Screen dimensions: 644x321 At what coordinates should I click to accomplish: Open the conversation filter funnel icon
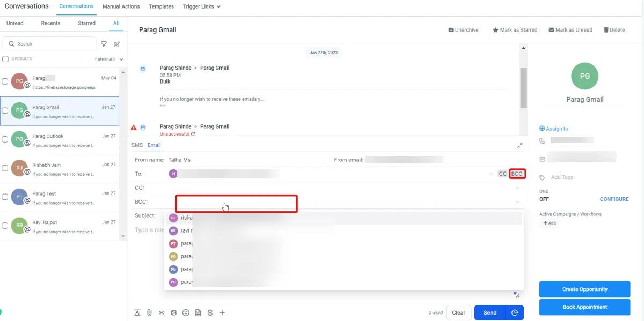pyautogui.click(x=104, y=44)
